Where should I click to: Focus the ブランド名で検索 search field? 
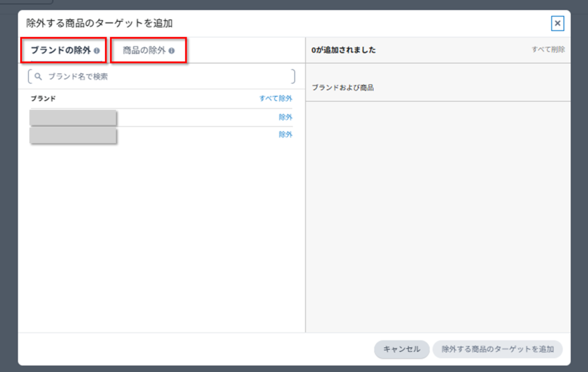pos(167,76)
